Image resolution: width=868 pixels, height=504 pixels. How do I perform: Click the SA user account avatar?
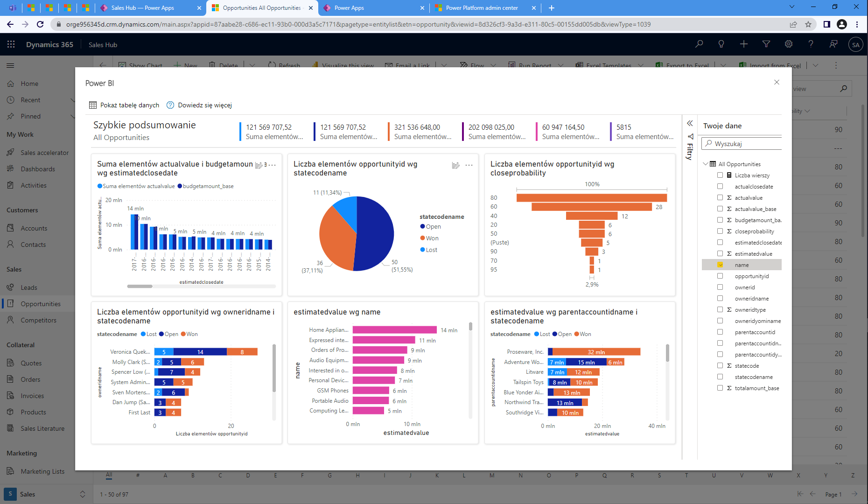pos(855,45)
